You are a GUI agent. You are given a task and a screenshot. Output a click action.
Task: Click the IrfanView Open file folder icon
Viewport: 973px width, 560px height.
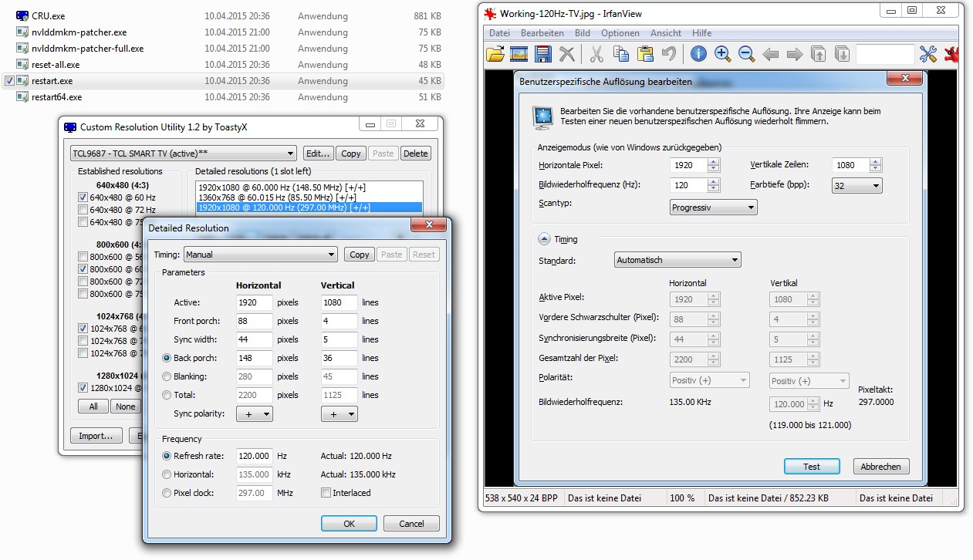[x=495, y=54]
